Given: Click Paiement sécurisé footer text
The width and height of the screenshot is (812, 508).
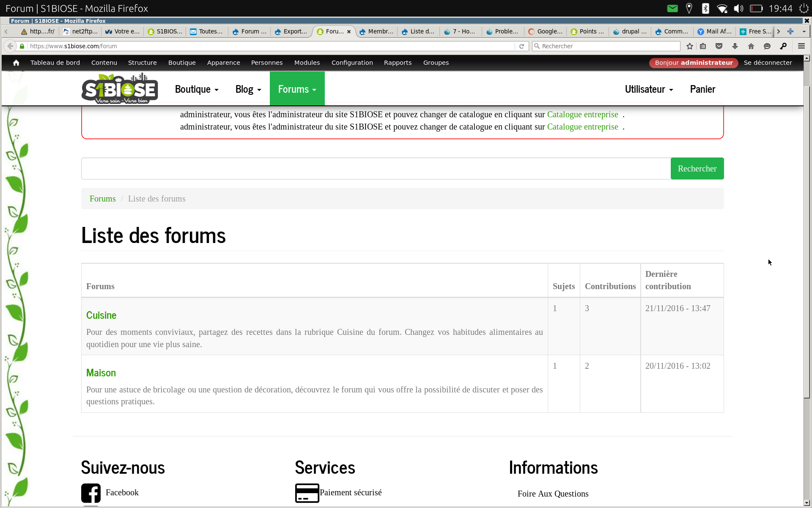Looking at the screenshot, I should click(x=351, y=492).
